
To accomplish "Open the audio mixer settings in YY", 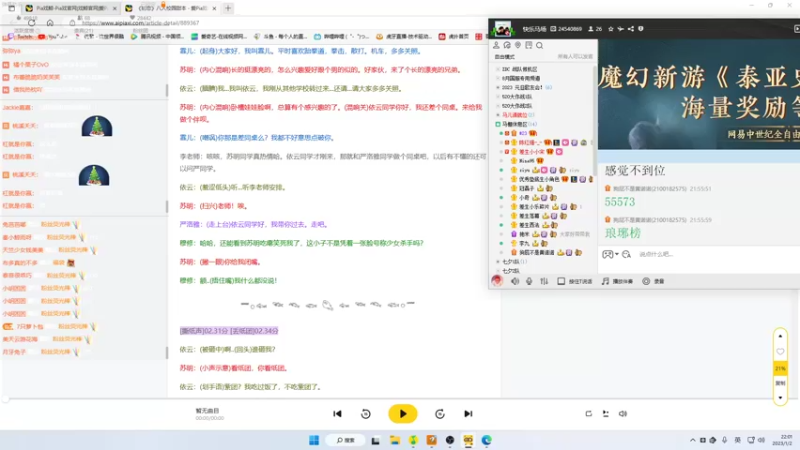I will tap(544, 281).
